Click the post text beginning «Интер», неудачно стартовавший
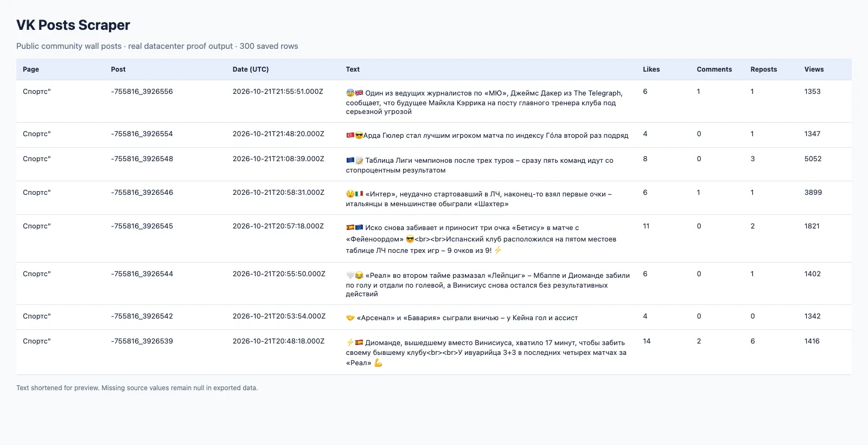 click(x=479, y=199)
